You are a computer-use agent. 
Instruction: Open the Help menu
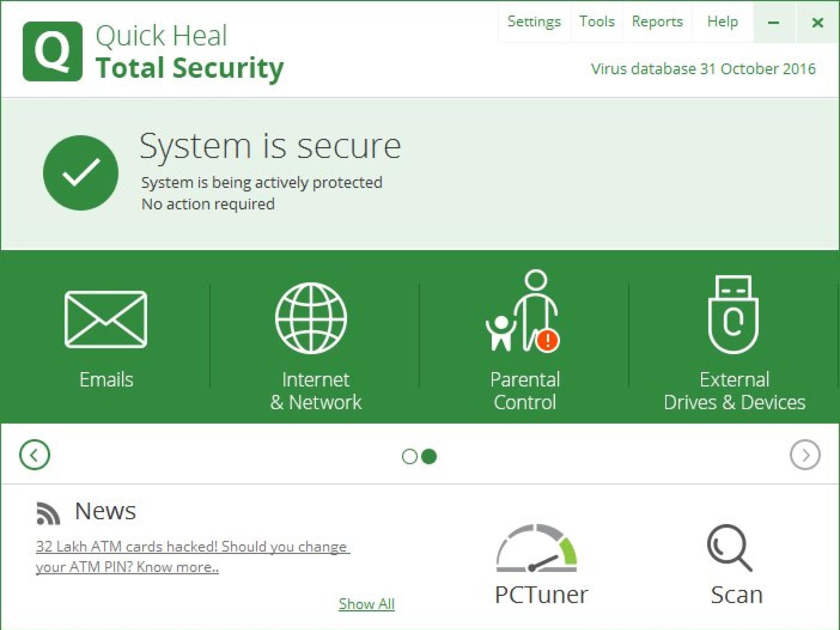723,21
